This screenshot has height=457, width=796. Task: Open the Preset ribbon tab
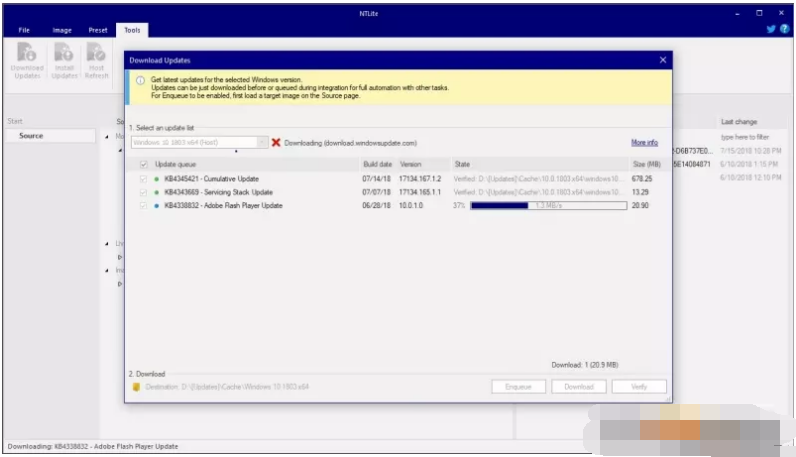(98, 31)
